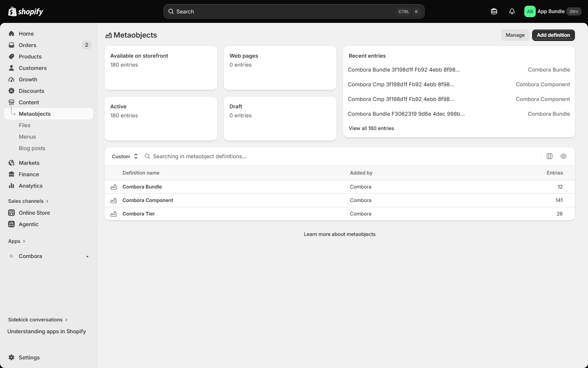Open the Finance menu label
Viewport: 588px width, 368px height.
[29, 174]
